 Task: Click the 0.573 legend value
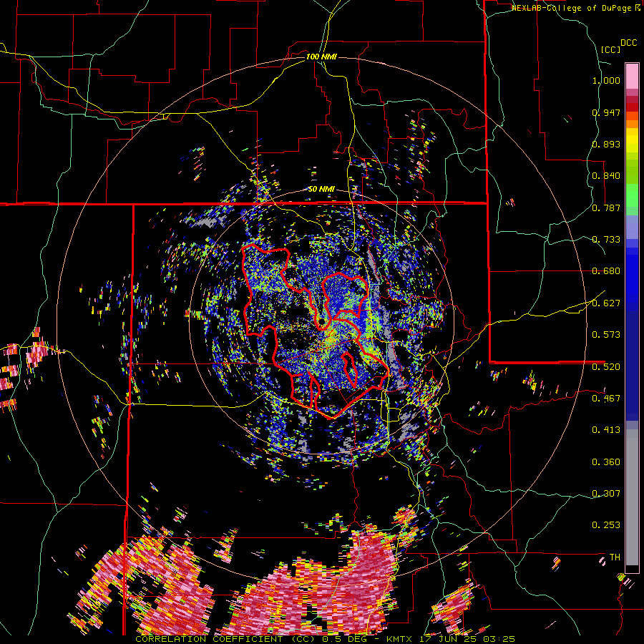click(x=606, y=335)
